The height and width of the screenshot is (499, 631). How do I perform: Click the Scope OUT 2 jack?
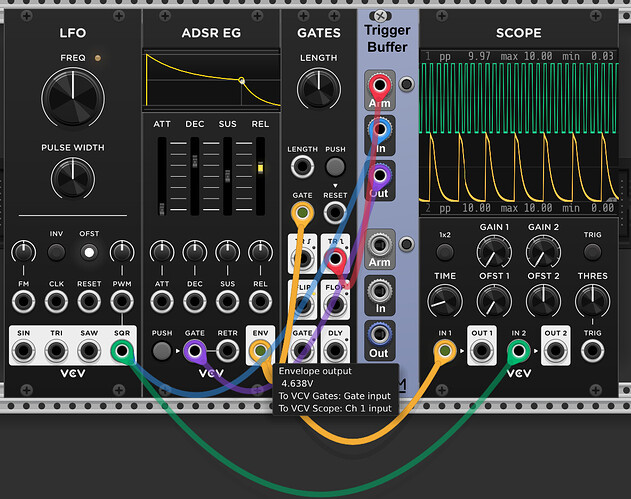tap(555, 351)
